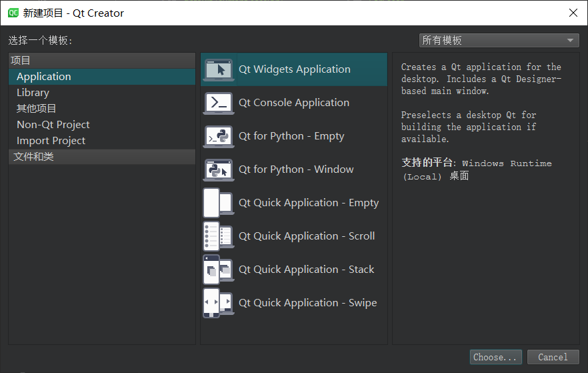Select Qt Quick Application - Swipe label
588x373 pixels.
(308, 303)
